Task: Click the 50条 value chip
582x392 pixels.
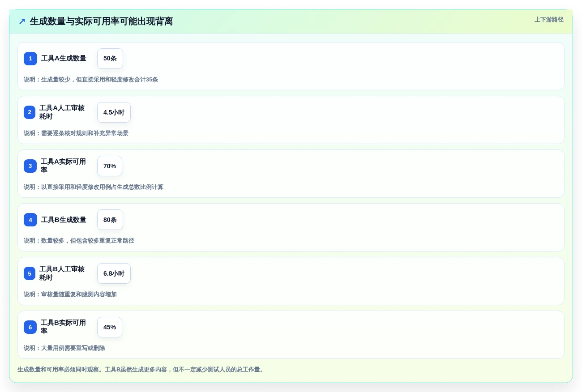Action: (x=110, y=59)
